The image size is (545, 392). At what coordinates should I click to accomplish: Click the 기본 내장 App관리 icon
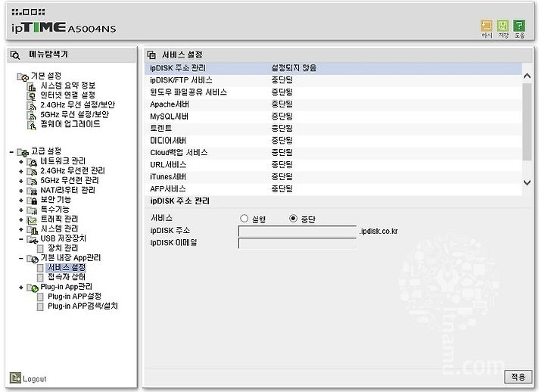tap(33, 259)
